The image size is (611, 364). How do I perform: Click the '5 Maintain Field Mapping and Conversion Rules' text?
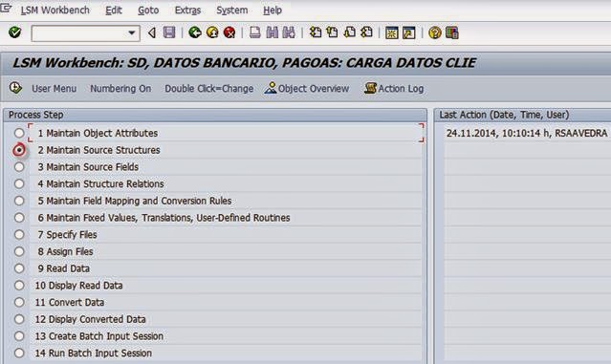[135, 201]
